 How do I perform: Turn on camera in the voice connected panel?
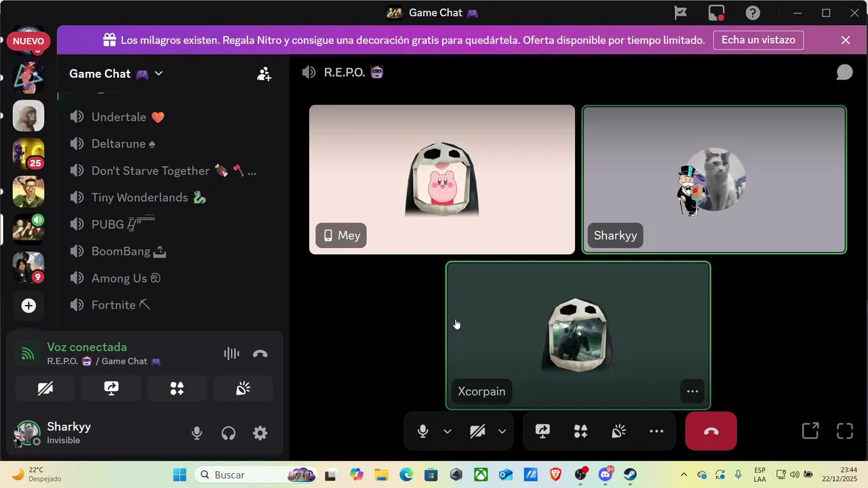45,388
